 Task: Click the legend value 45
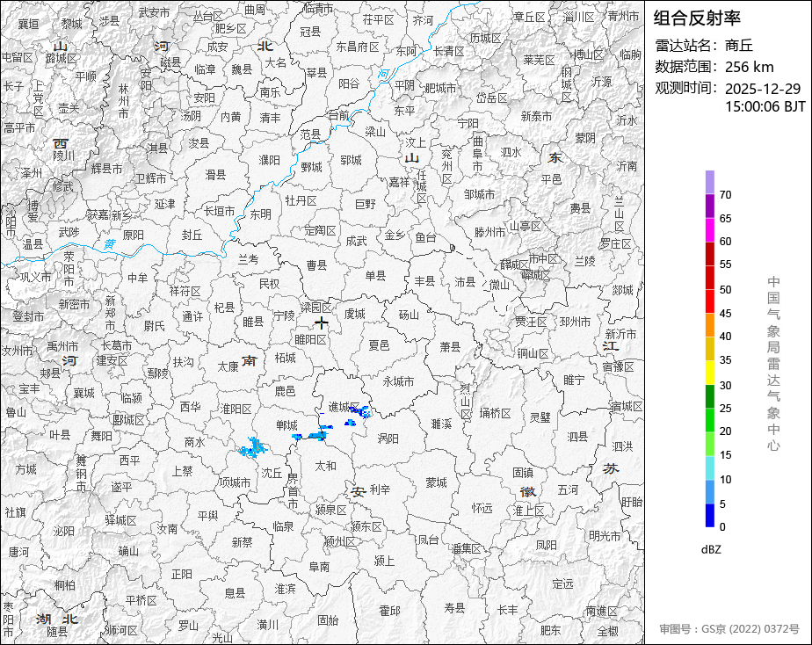click(726, 314)
